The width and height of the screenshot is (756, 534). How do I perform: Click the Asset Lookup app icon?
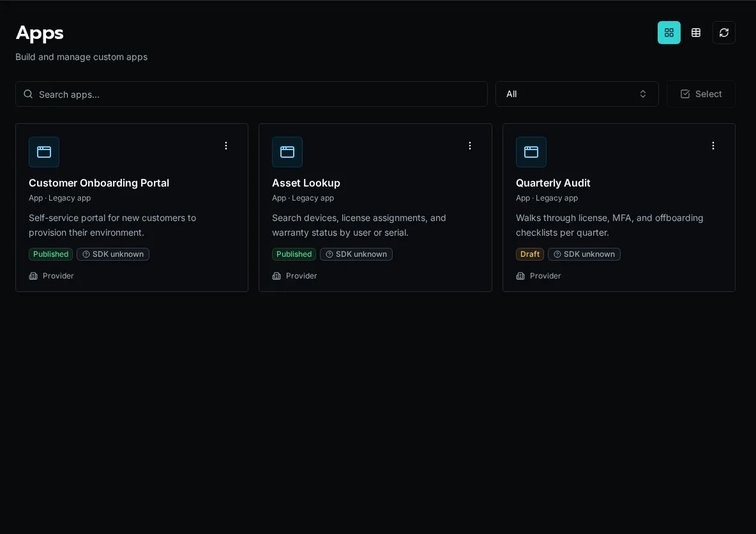287,152
